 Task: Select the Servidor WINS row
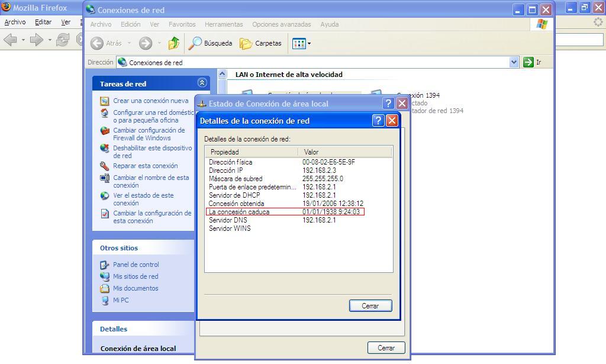pos(298,228)
